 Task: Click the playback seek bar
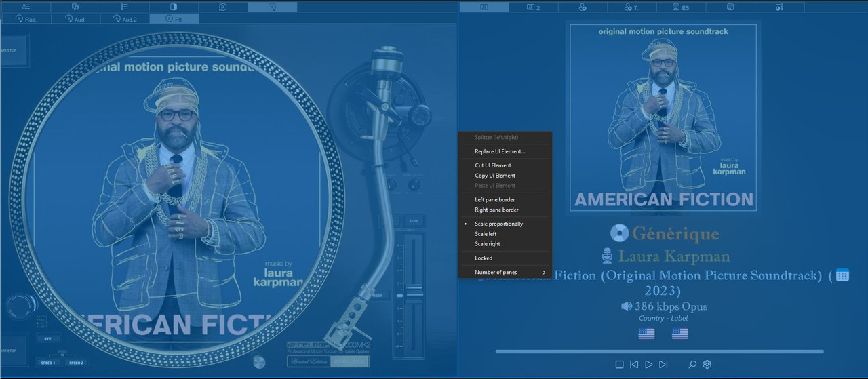659,352
